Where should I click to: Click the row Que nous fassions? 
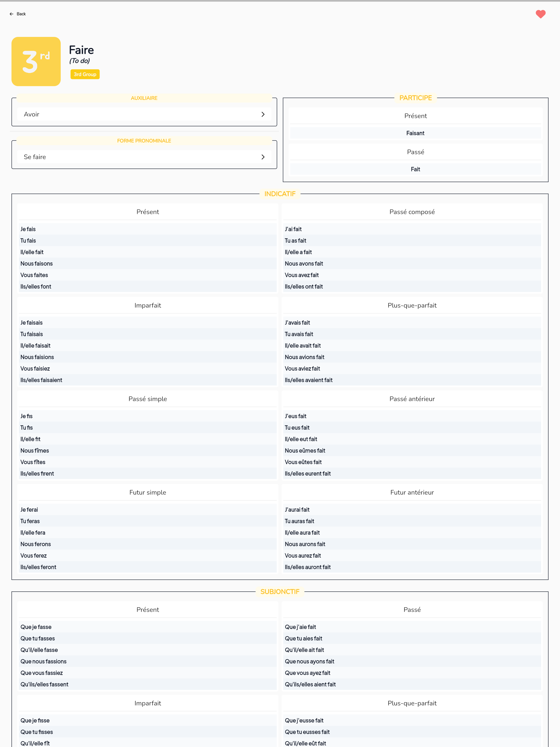[x=148, y=661]
